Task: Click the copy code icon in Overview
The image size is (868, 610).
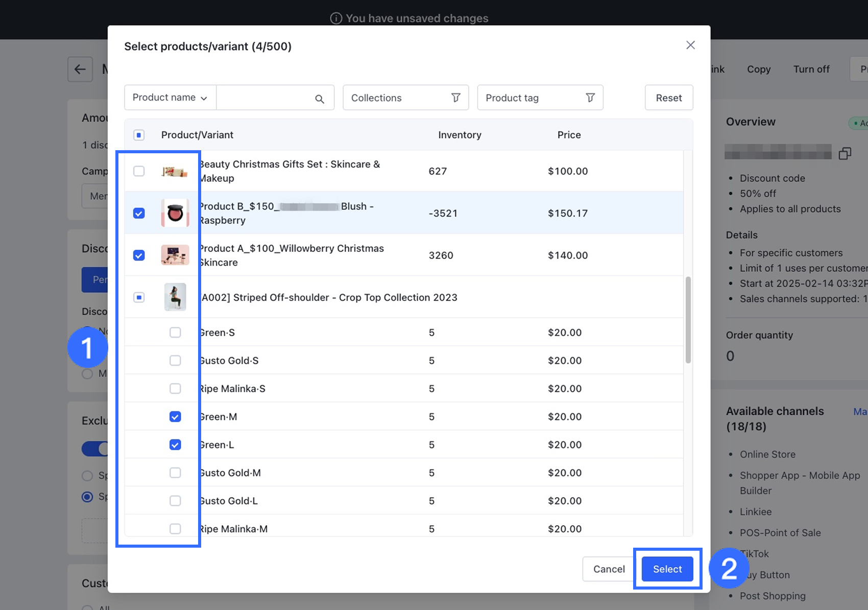Action: [845, 153]
